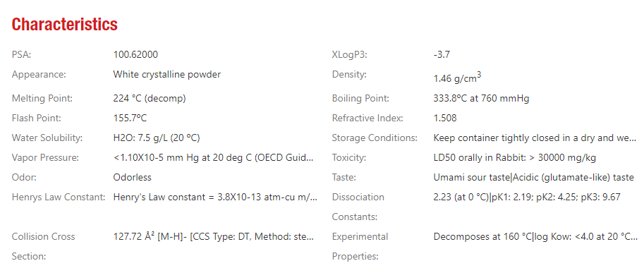Select the PSA value 100.62000
Image resolution: width=644 pixels, height=280 pixels.
point(135,54)
